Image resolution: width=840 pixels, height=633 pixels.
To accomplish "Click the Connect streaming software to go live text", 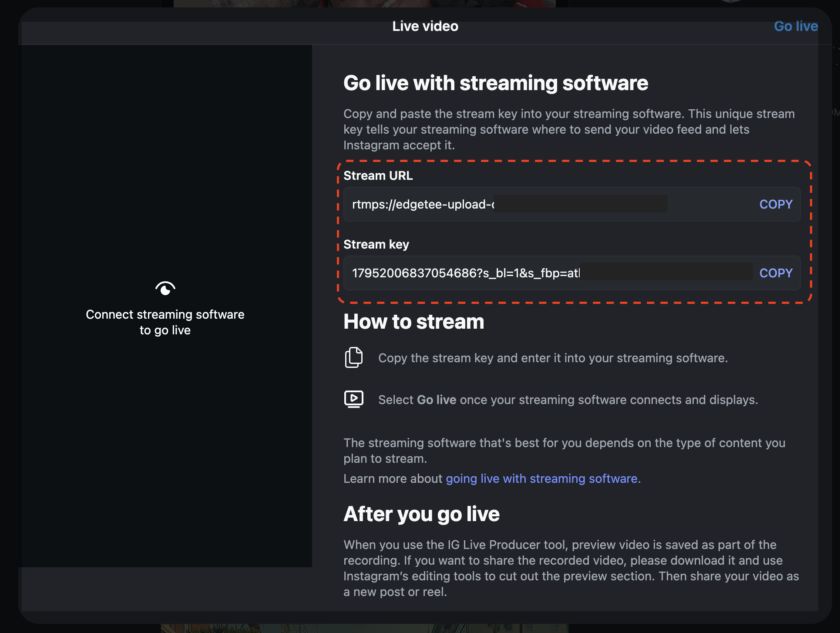I will [x=165, y=322].
